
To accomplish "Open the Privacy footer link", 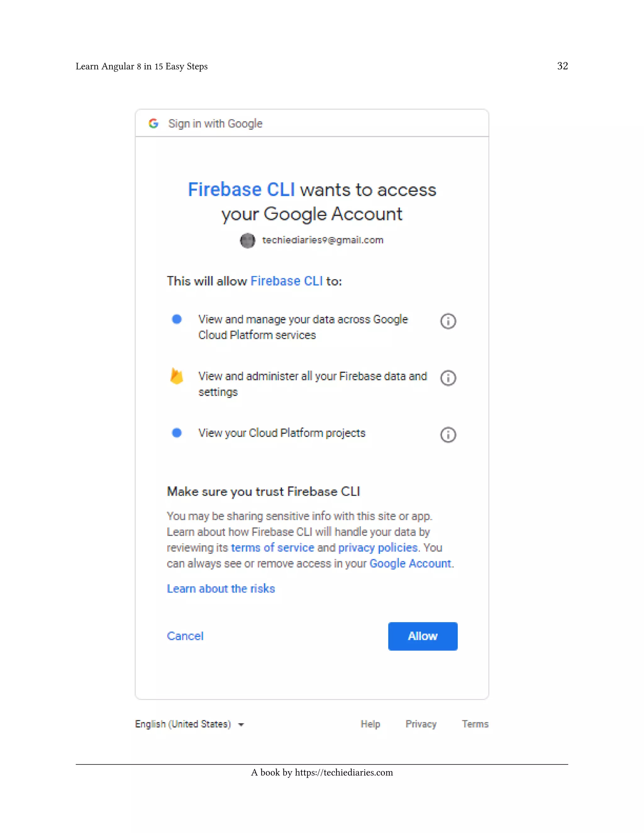I will 421,724.
